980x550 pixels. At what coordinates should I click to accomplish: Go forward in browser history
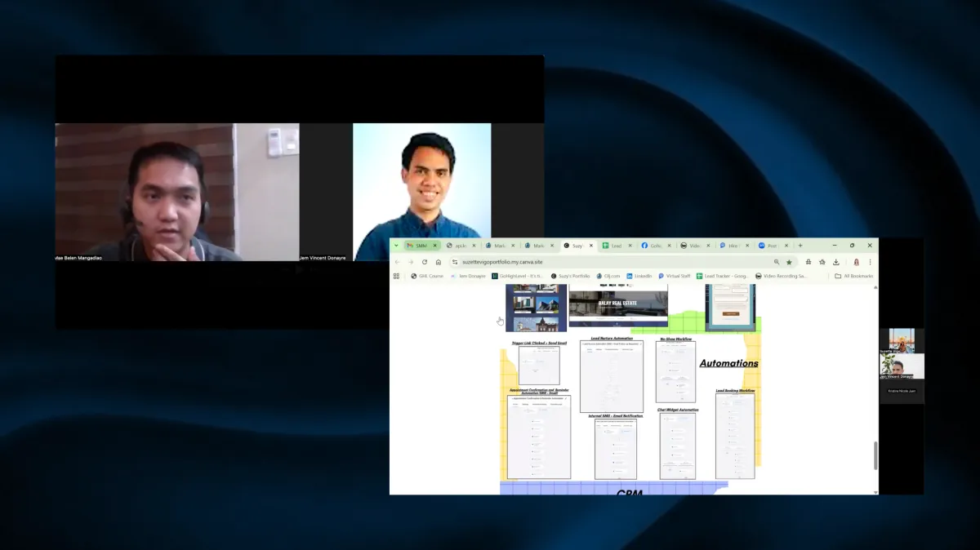411,262
